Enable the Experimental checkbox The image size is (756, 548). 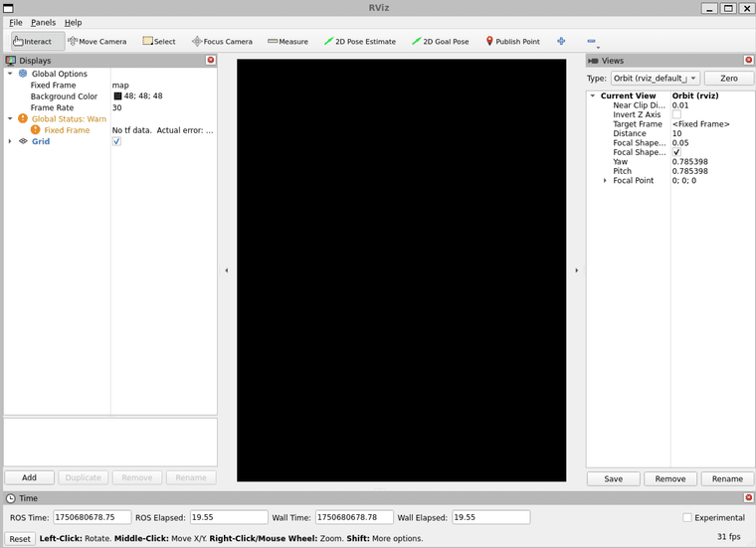(x=687, y=517)
